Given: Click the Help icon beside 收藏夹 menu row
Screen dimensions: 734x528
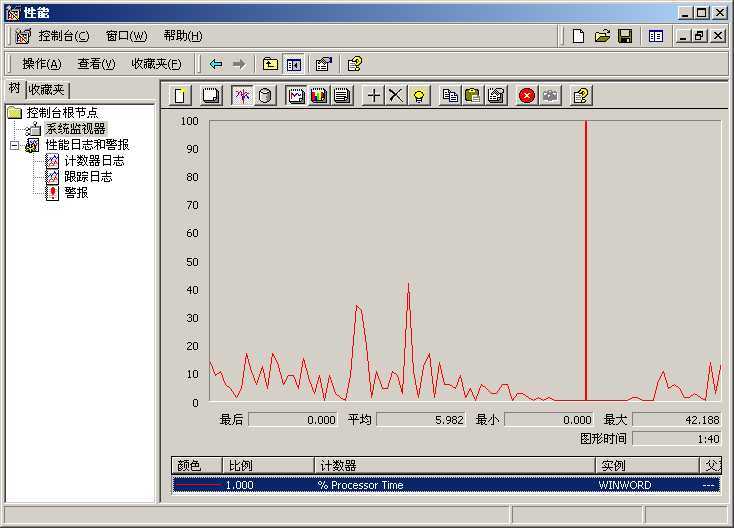Looking at the screenshot, I should click(355, 64).
